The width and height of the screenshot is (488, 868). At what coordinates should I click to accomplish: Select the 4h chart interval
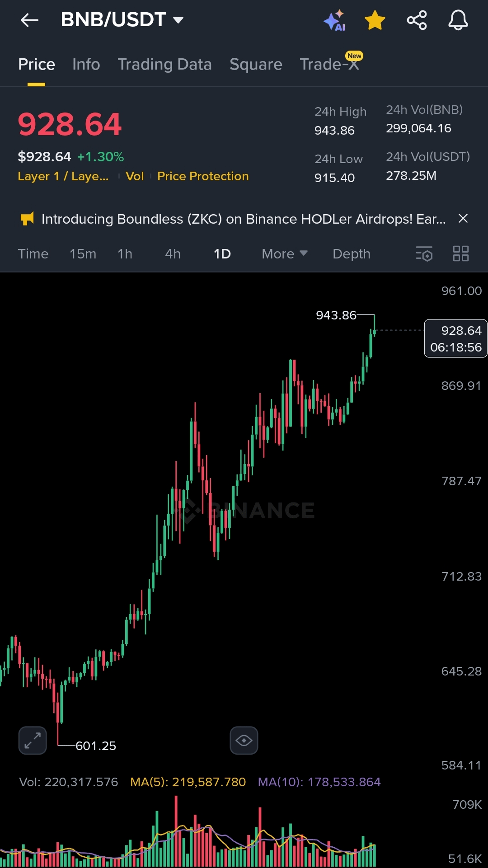[173, 254]
